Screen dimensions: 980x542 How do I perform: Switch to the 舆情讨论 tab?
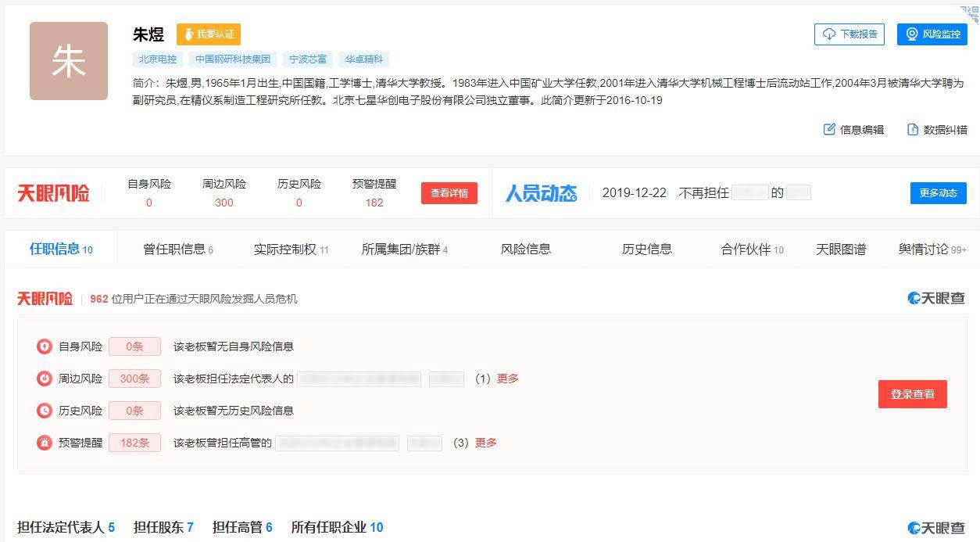tap(932, 249)
